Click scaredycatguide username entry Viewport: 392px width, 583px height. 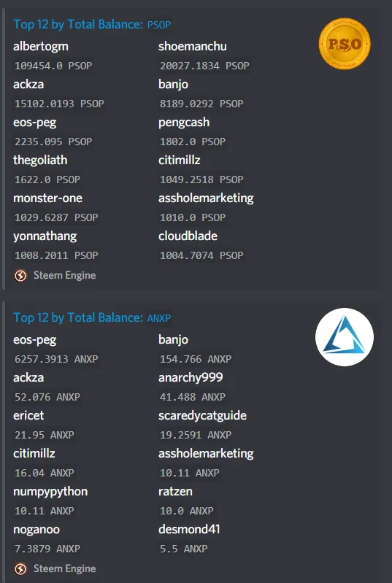click(x=203, y=416)
